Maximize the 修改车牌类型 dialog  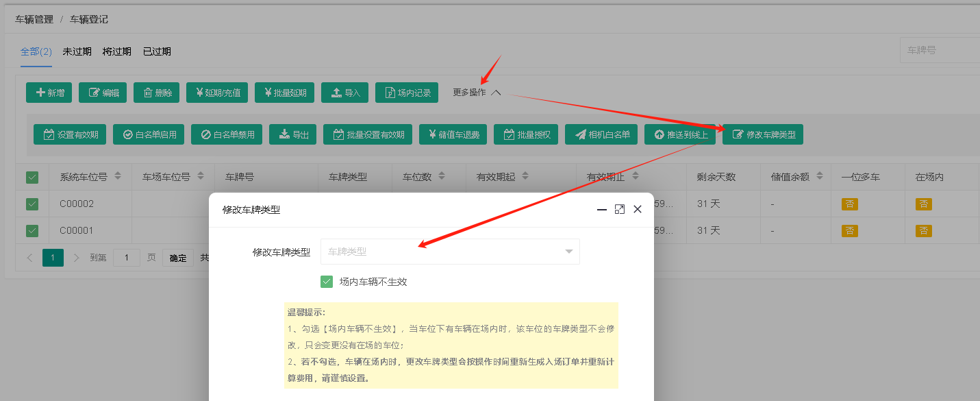pos(620,209)
